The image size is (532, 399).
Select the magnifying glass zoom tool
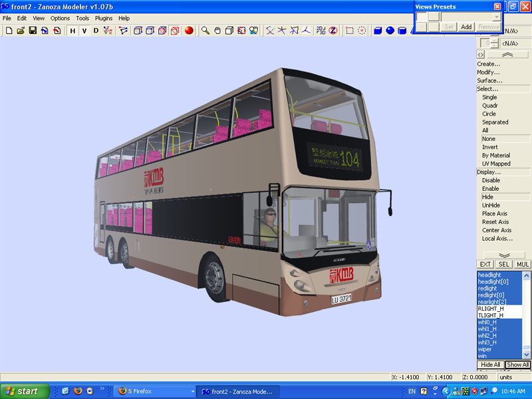point(205,31)
